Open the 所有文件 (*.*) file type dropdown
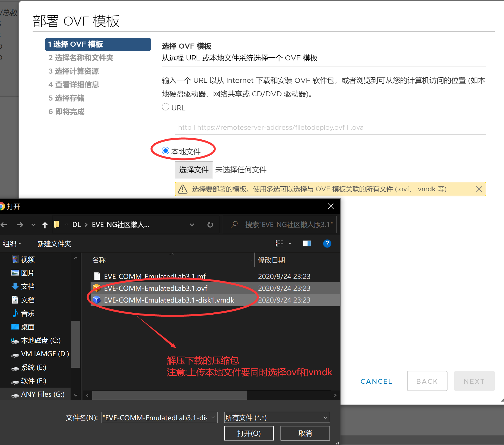 coord(277,417)
